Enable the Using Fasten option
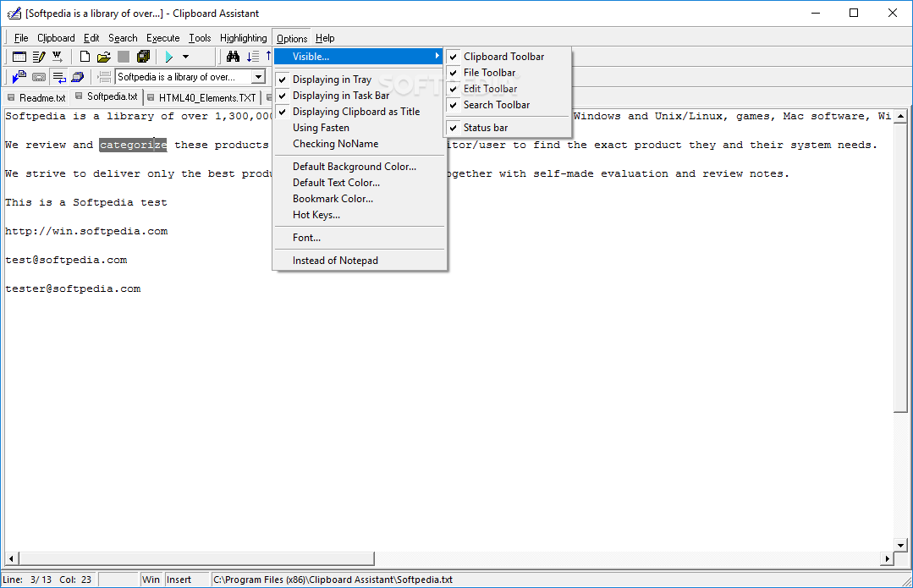This screenshot has height=588, width=913. [360, 128]
